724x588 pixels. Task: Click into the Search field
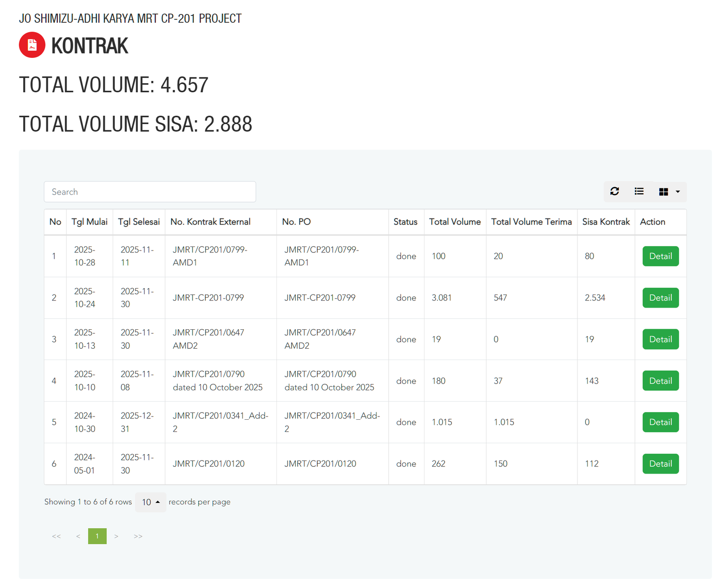(x=150, y=192)
